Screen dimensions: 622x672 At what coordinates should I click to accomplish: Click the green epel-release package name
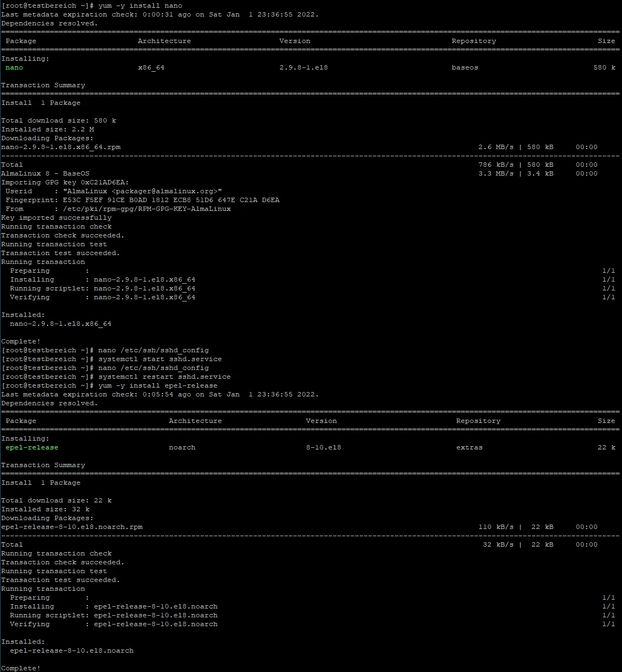pyautogui.click(x=31, y=447)
